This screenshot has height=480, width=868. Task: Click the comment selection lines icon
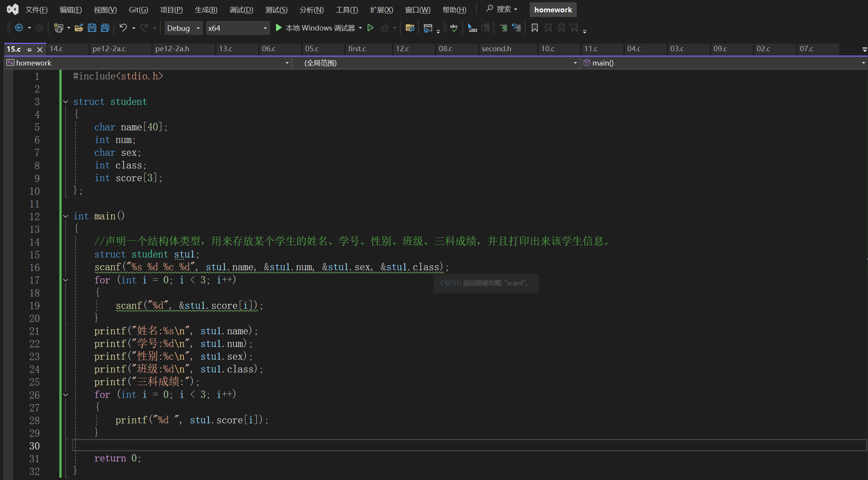(x=503, y=28)
